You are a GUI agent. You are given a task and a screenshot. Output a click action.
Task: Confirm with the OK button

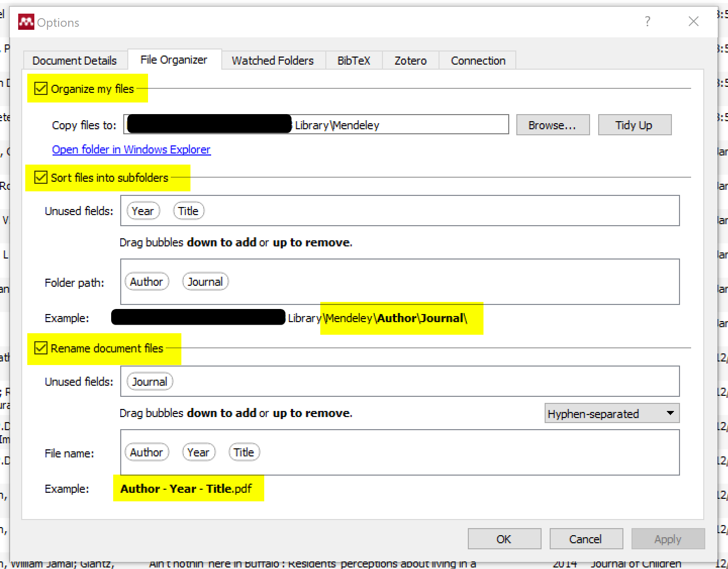[x=504, y=539]
